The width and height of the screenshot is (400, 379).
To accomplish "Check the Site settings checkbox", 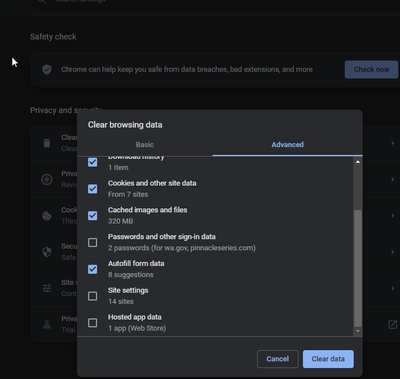I will point(93,296).
